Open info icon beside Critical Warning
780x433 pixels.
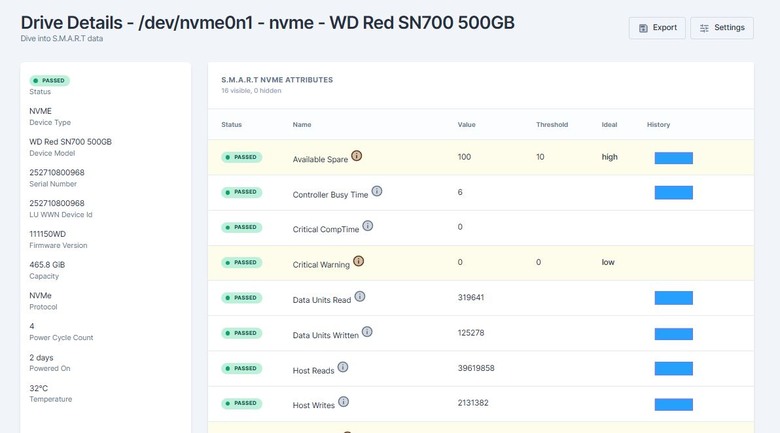[359, 261]
